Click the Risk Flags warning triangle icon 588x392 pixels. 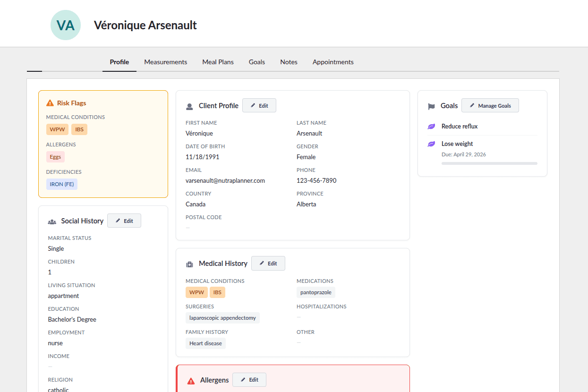pyautogui.click(x=50, y=103)
